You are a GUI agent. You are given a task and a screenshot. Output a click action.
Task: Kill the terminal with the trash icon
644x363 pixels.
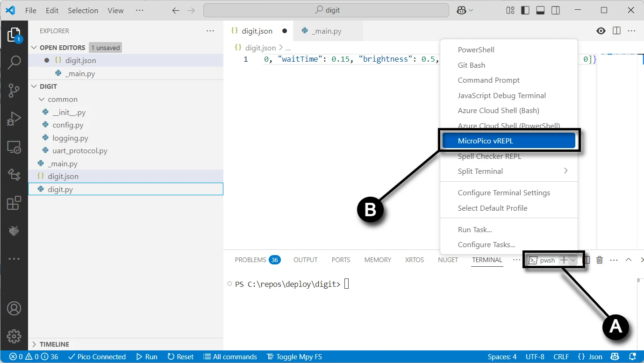pyautogui.click(x=600, y=260)
